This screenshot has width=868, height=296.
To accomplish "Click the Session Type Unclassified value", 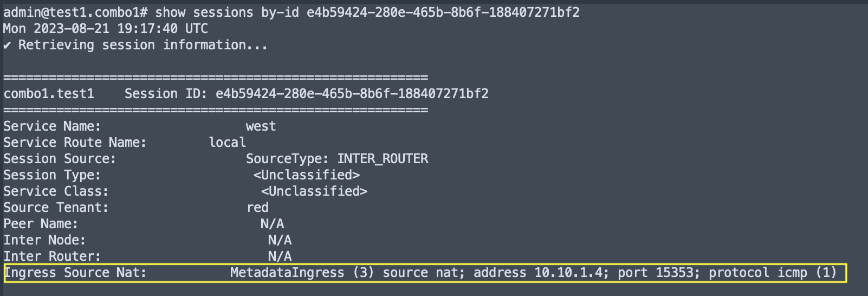I will (x=307, y=175).
